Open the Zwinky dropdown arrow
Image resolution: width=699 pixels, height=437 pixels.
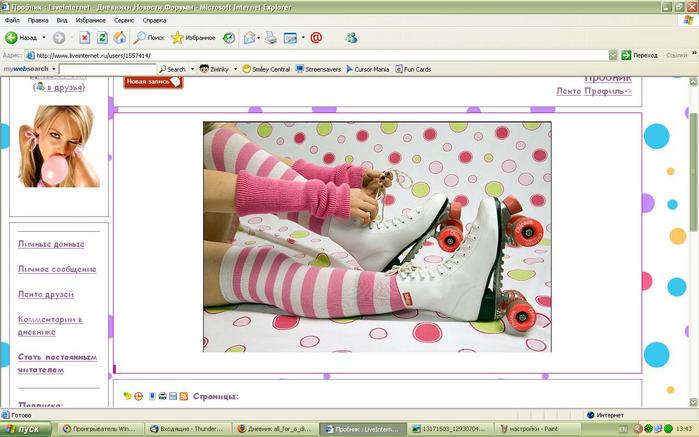coord(235,69)
